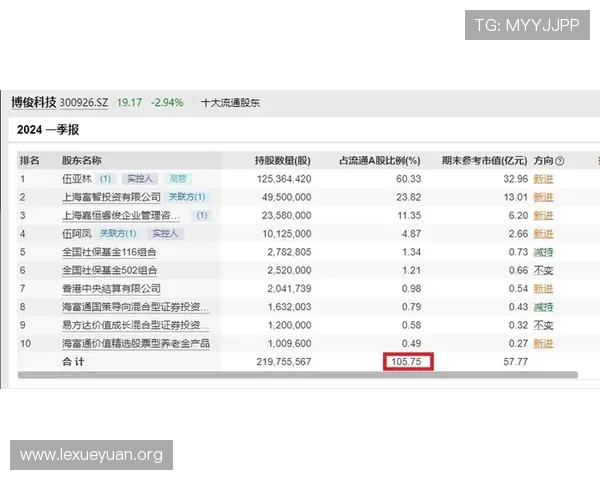The width and height of the screenshot is (600, 480).
Task: Open 香港中央结算有限公司 shareholder link
Action: click(111, 289)
